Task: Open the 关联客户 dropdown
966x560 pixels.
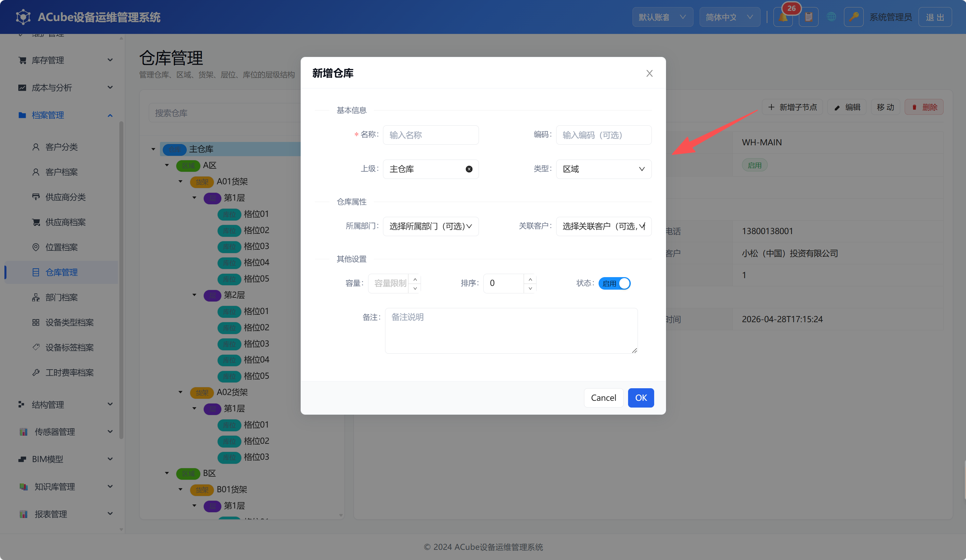Action: 603,226
